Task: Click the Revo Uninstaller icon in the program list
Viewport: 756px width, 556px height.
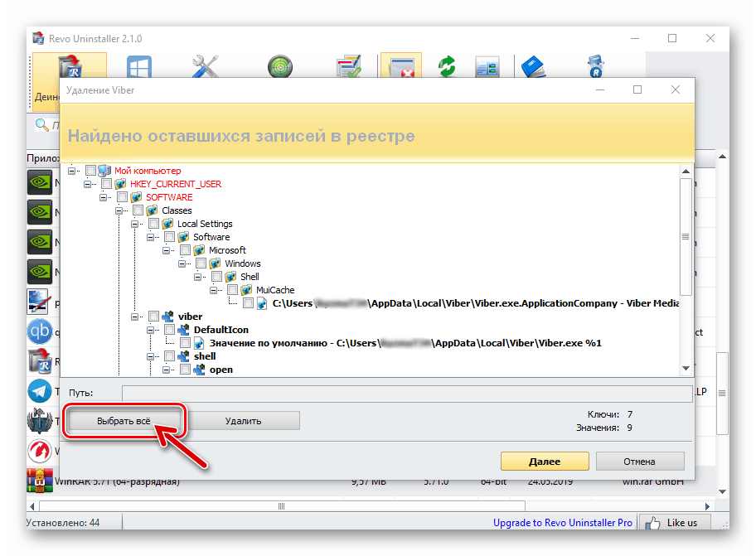Action: coord(40,361)
